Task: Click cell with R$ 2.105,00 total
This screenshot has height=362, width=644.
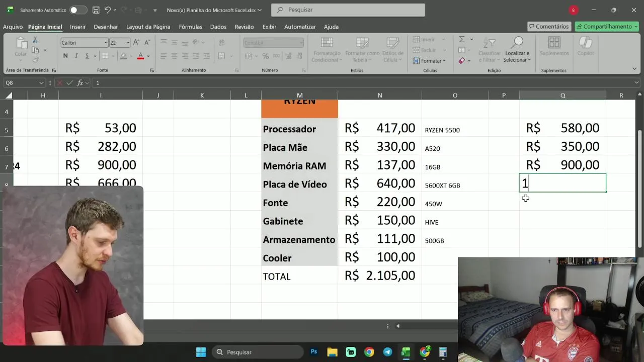Action: (380, 276)
